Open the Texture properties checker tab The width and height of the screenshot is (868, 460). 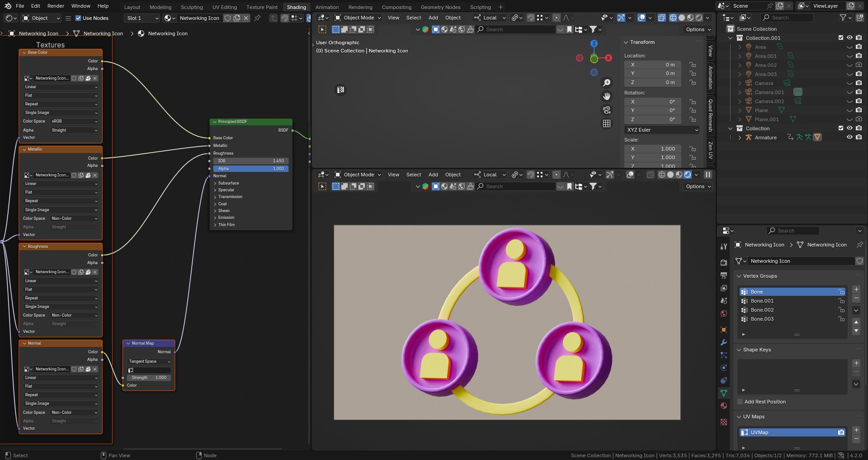point(724,422)
